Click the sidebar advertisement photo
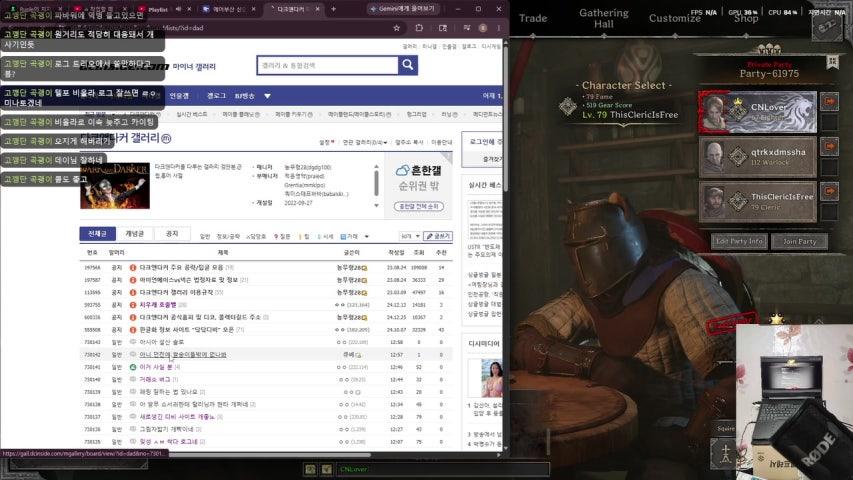The height and width of the screenshot is (480, 853). pyautogui.click(x=491, y=378)
